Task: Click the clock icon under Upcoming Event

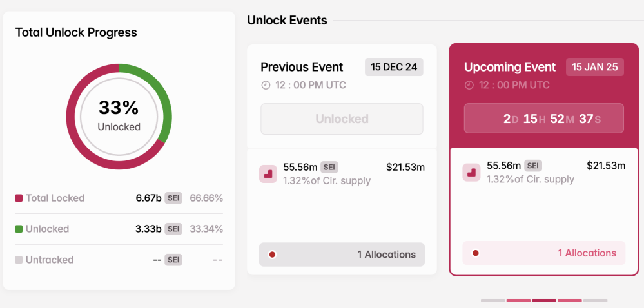Action: point(469,85)
